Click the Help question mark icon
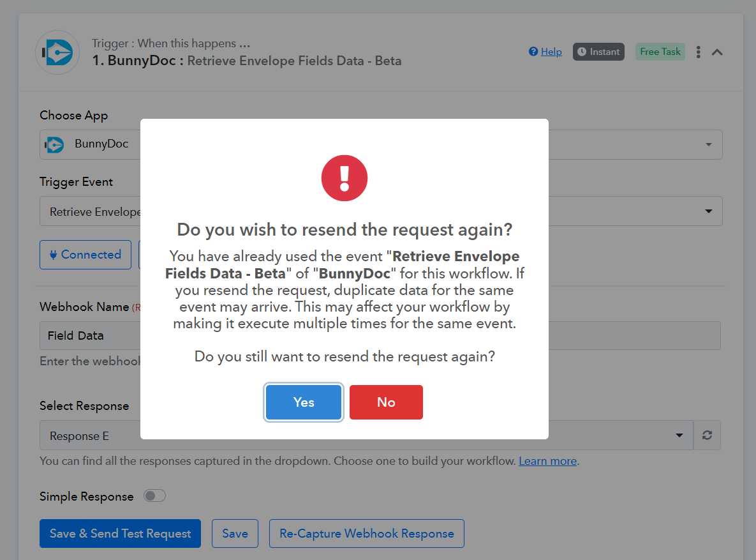This screenshot has height=560, width=756. (533, 51)
